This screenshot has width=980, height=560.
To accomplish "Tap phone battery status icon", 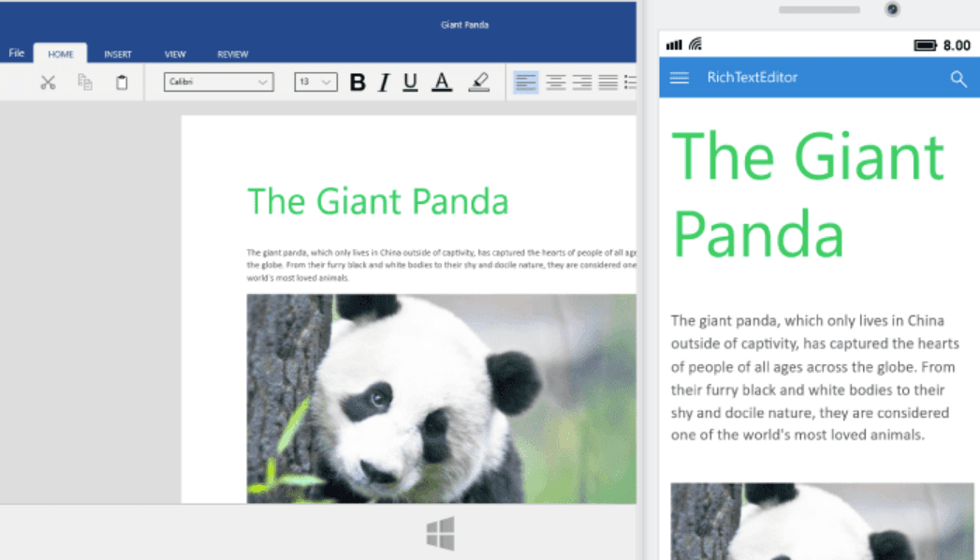I will [925, 45].
